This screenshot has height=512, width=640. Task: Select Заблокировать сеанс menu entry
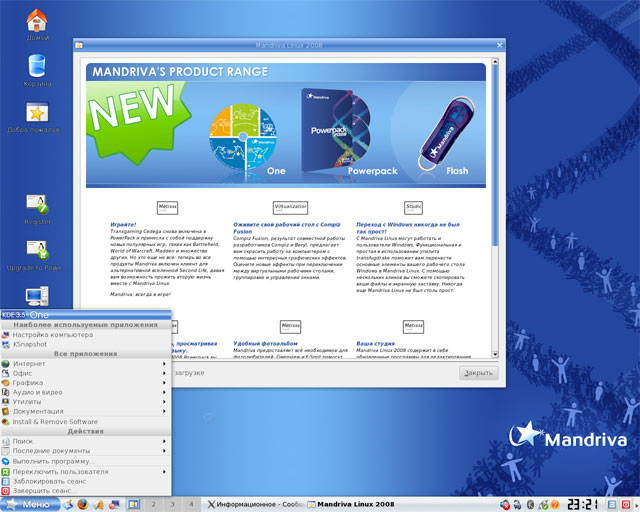pos(86,481)
